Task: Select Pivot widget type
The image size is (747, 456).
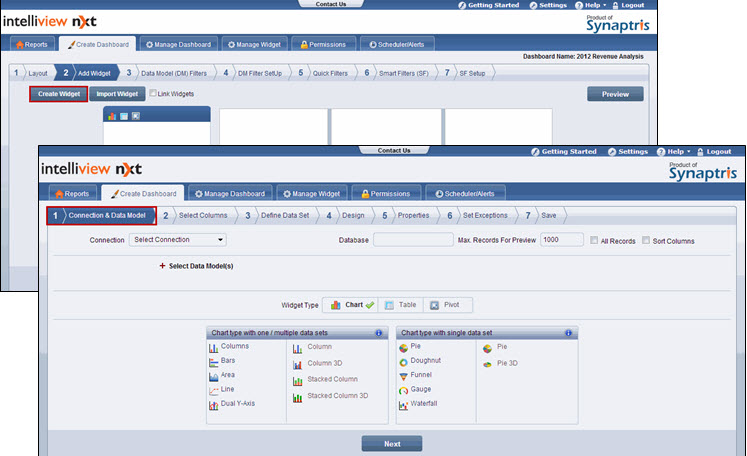Action: pos(447,305)
